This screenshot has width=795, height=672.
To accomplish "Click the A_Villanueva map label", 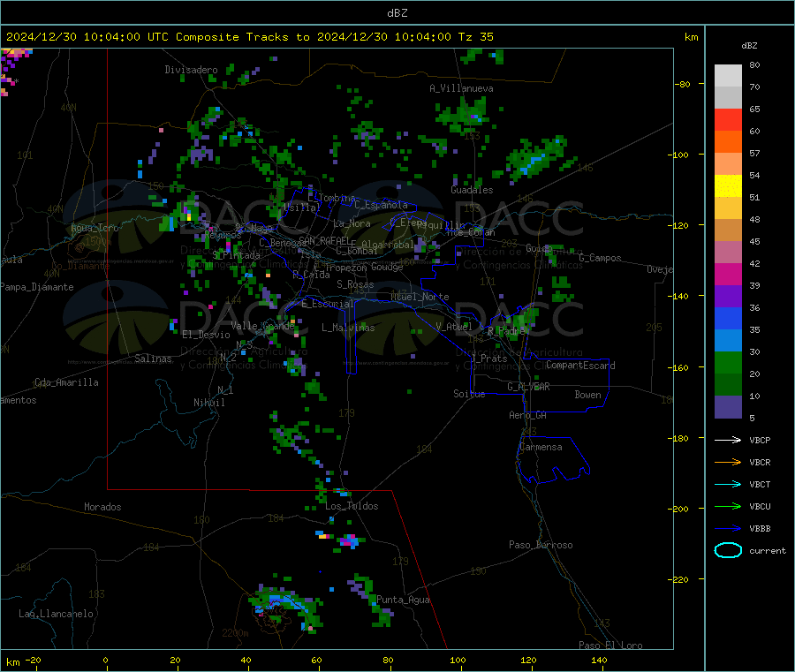I will (x=461, y=88).
